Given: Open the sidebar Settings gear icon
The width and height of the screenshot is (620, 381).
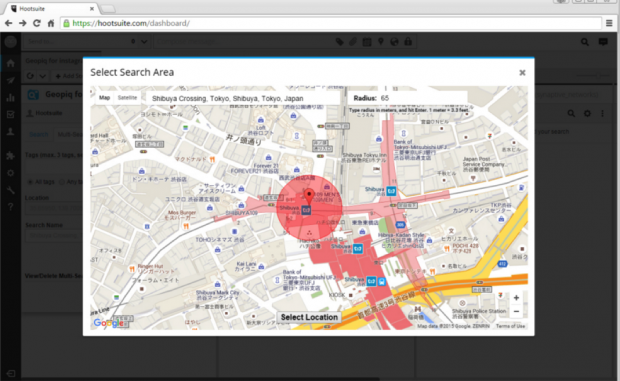Looking at the screenshot, I should click(11, 173).
